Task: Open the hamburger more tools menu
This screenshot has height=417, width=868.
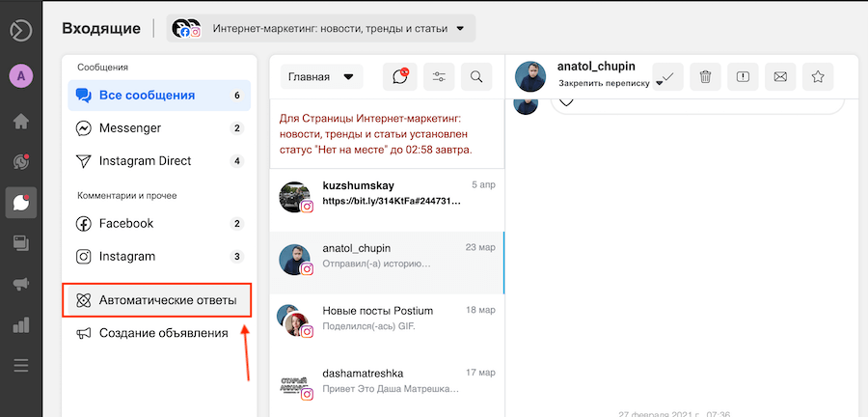Action: point(21,366)
